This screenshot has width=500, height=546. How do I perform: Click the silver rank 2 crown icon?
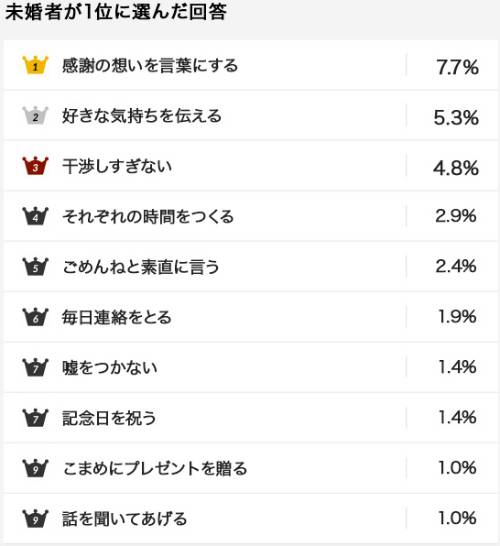[x=35, y=115]
